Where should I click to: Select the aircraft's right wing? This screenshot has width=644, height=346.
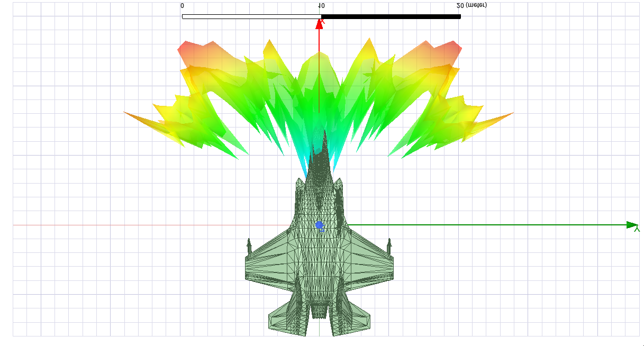pyautogui.click(x=370, y=262)
